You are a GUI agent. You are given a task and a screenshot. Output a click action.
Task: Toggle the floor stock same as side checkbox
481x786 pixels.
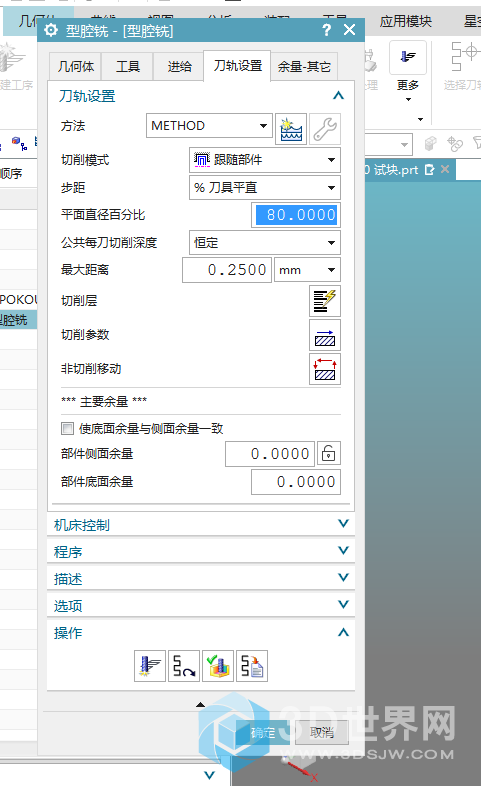pos(67,429)
